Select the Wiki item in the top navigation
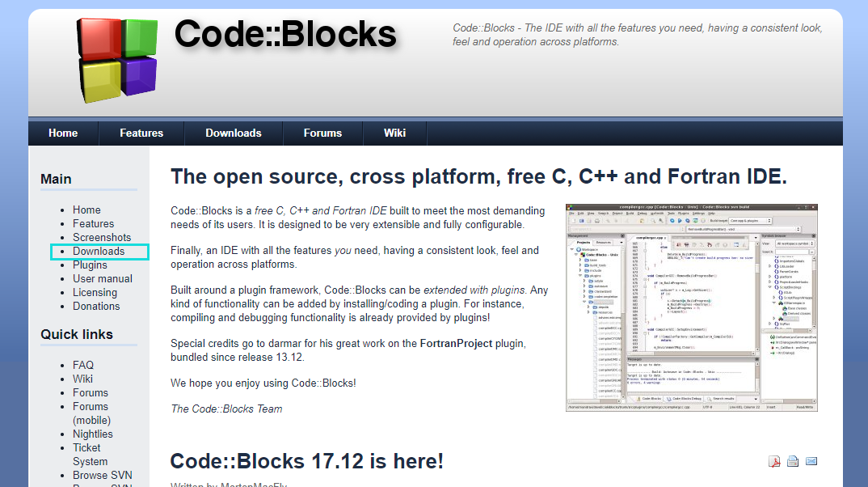This screenshot has width=868, height=487. pyautogui.click(x=394, y=133)
